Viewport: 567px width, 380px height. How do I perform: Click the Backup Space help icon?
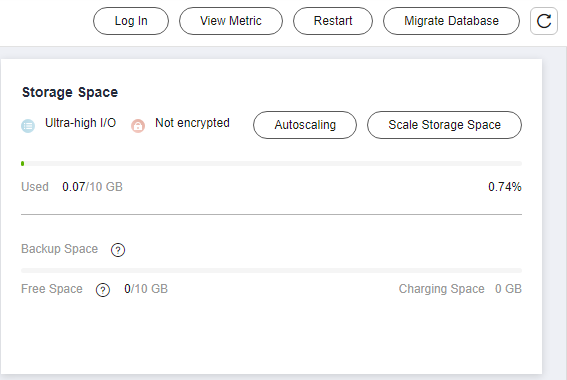118,250
